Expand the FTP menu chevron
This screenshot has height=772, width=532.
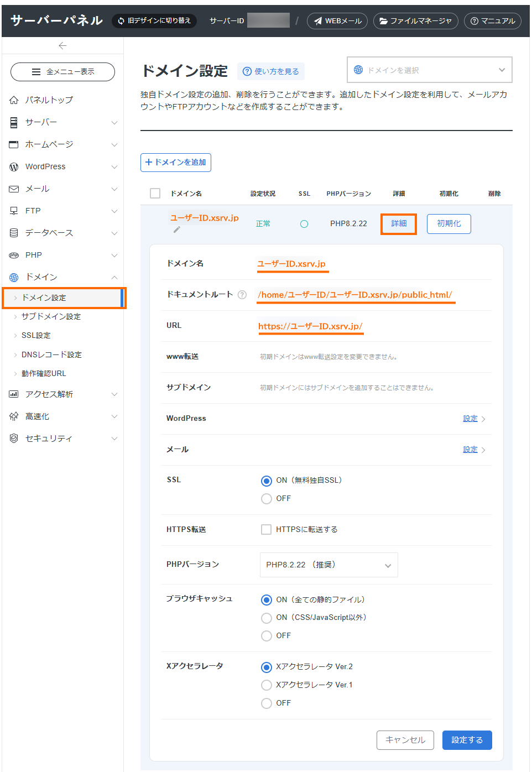[x=114, y=211]
